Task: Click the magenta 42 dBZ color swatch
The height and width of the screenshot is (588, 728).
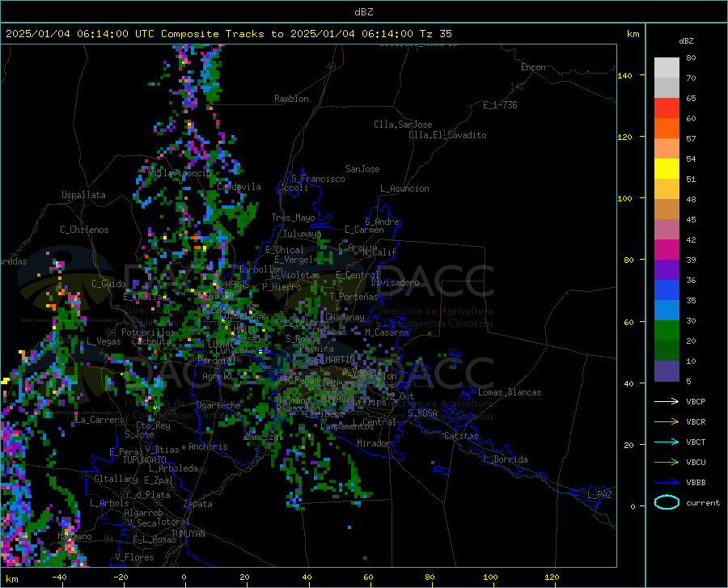Action: pyautogui.click(x=667, y=250)
